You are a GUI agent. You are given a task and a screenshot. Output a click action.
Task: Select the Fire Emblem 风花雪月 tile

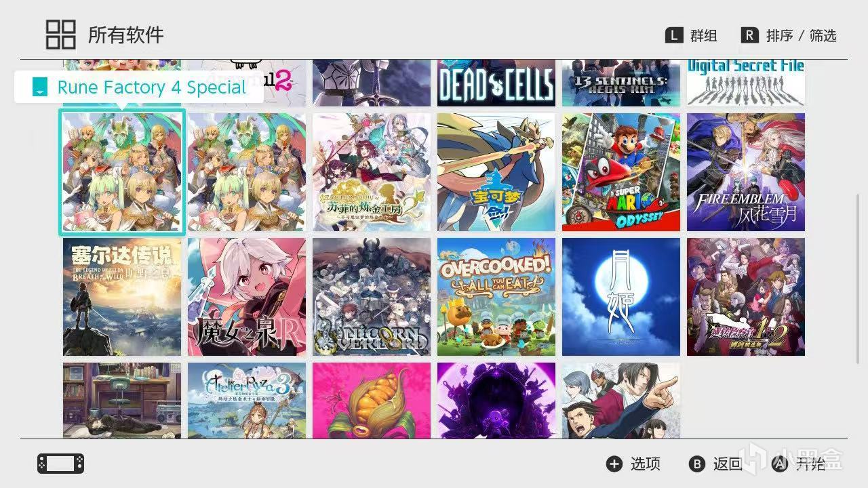pos(746,172)
